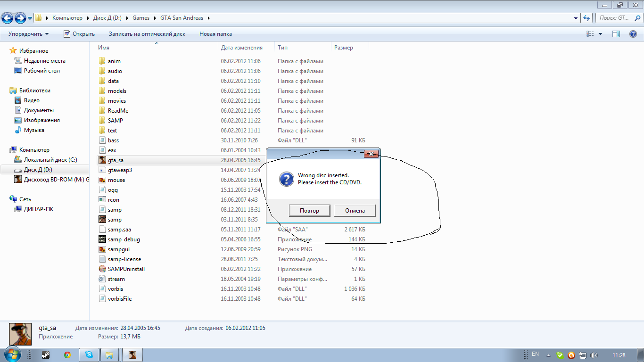The image size is (644, 362).
Task: Select the text folder icon
Action: pos(102,131)
